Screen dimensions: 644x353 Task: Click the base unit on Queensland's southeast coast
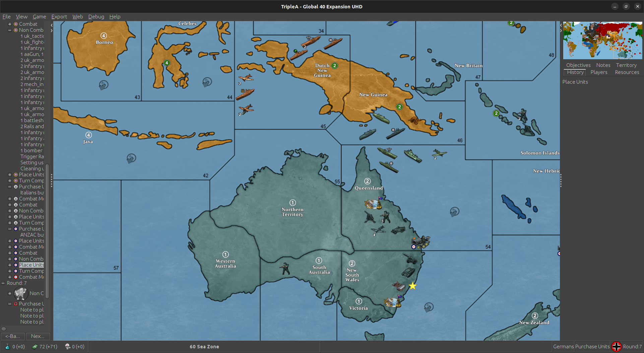tap(421, 242)
